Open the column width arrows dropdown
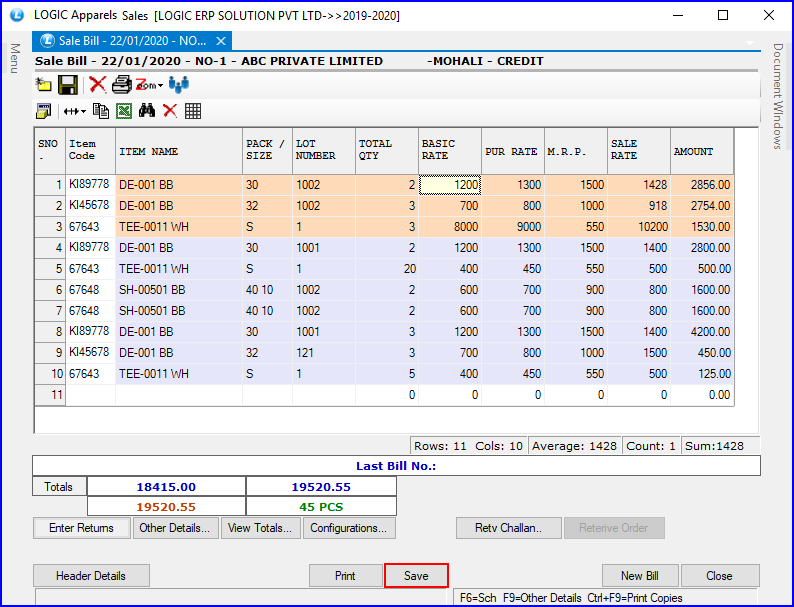Image resolution: width=794 pixels, height=607 pixels. pyautogui.click(x=74, y=111)
